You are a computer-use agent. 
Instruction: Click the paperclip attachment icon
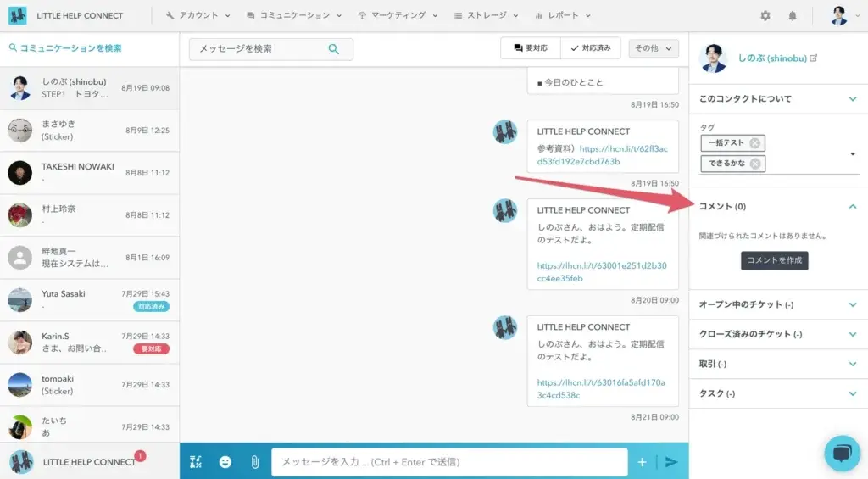click(x=253, y=462)
